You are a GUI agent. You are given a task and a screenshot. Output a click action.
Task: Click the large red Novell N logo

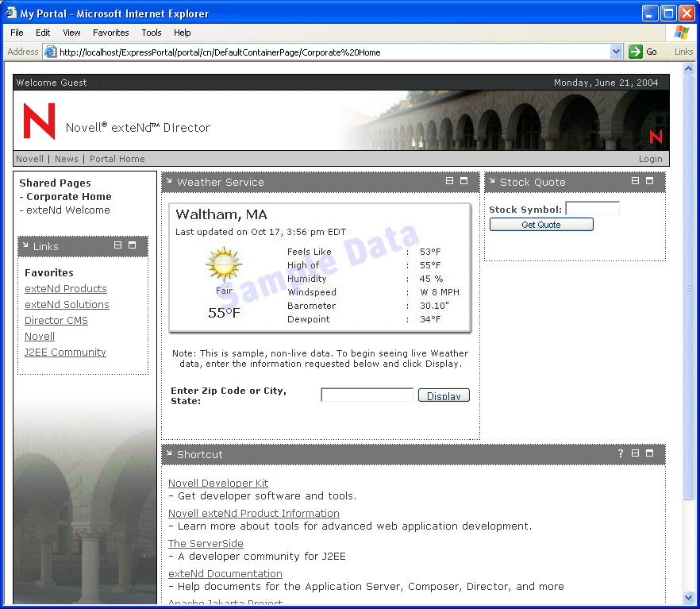[40, 121]
